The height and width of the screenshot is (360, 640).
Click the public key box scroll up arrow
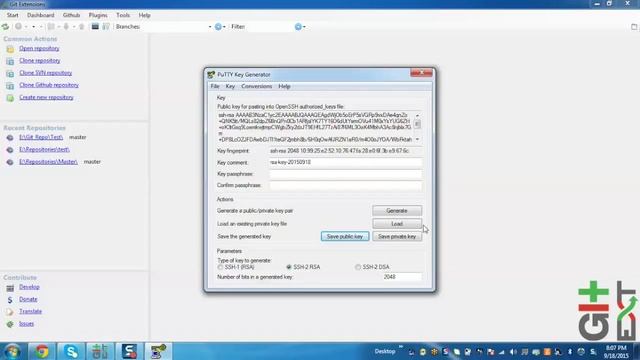[417, 115]
